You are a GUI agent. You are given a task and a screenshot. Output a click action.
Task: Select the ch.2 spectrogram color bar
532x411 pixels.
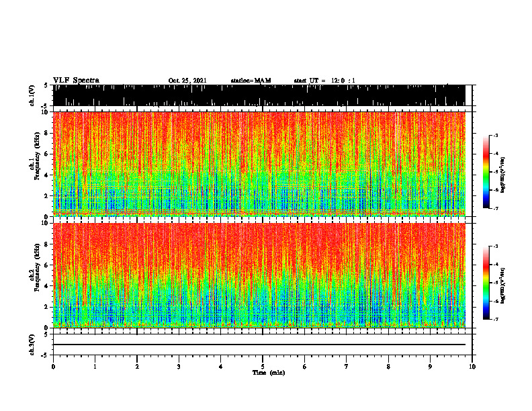(486, 283)
